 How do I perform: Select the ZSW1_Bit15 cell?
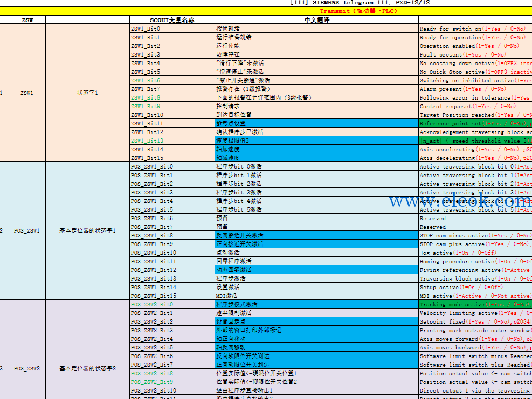[172, 158]
